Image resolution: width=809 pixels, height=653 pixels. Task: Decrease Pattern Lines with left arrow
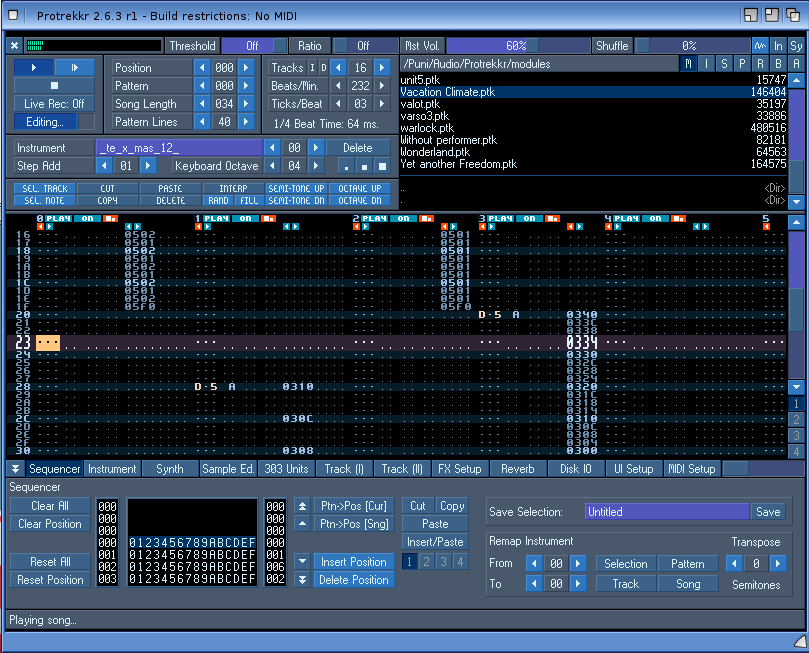203,122
